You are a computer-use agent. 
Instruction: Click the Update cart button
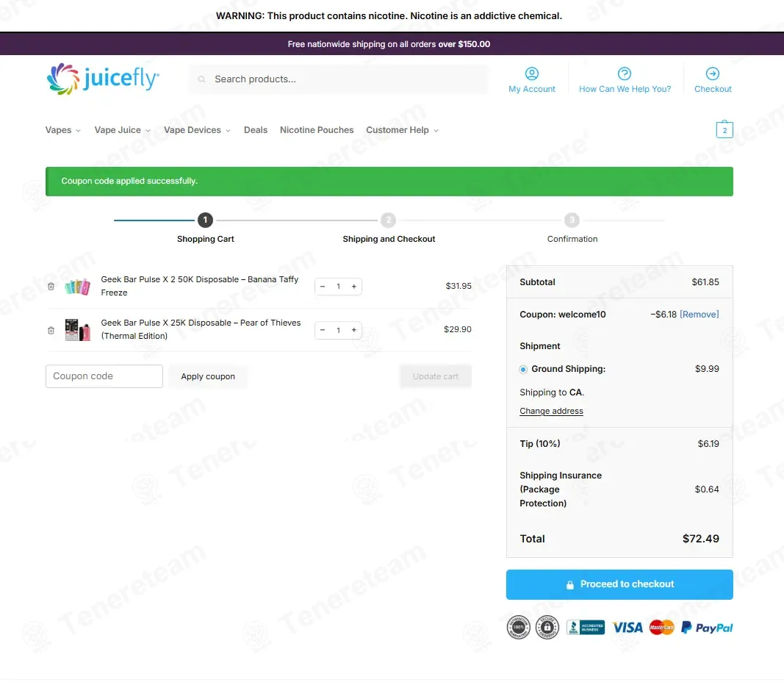pos(436,376)
